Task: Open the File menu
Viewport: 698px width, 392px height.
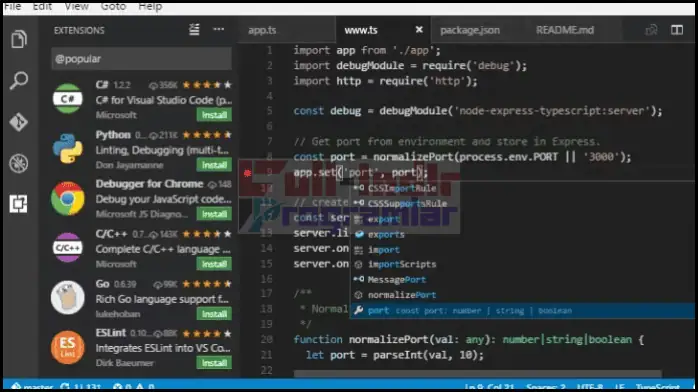Action: click(12, 6)
